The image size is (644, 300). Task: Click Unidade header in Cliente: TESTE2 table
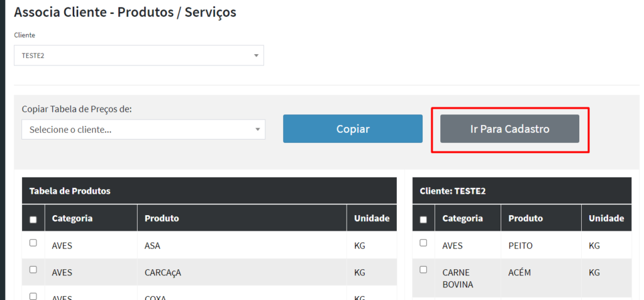[606, 218]
